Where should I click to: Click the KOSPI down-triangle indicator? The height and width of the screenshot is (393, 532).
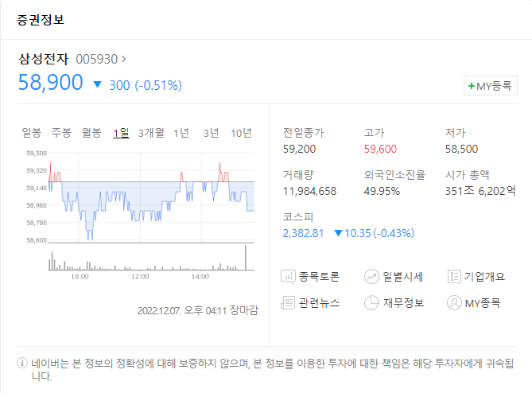coord(338,233)
